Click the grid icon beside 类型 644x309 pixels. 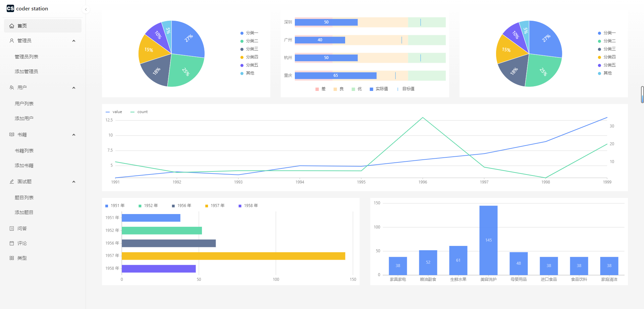(x=12, y=258)
